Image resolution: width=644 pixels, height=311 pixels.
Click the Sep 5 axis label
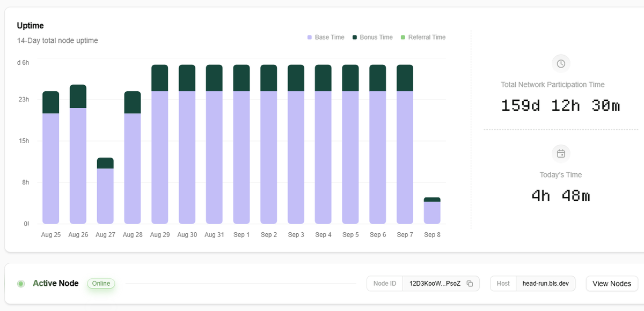point(350,235)
